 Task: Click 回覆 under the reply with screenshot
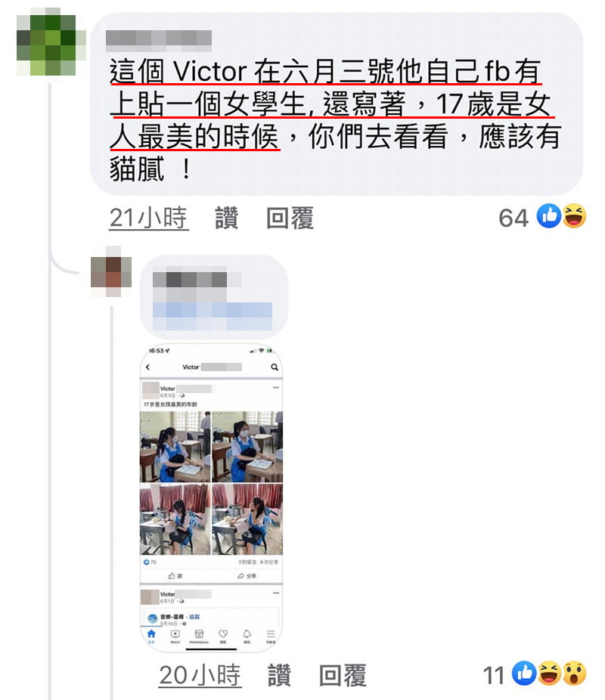pyautogui.click(x=343, y=675)
